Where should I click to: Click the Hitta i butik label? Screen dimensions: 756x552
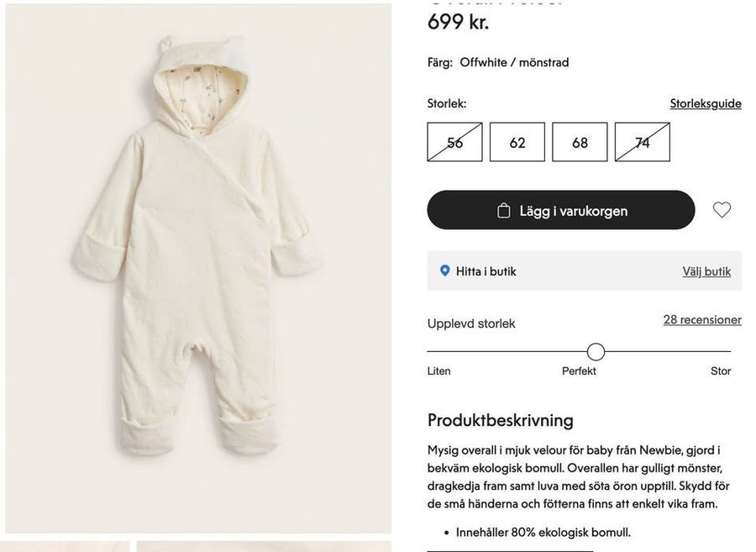click(x=486, y=271)
